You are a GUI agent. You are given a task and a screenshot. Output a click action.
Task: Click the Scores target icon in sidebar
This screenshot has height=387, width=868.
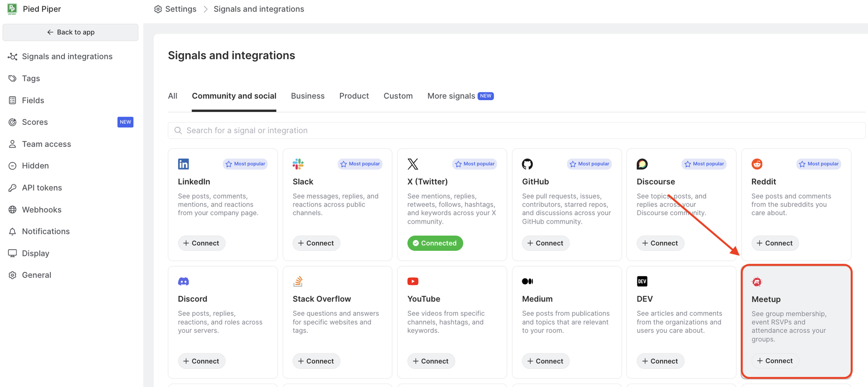13,122
